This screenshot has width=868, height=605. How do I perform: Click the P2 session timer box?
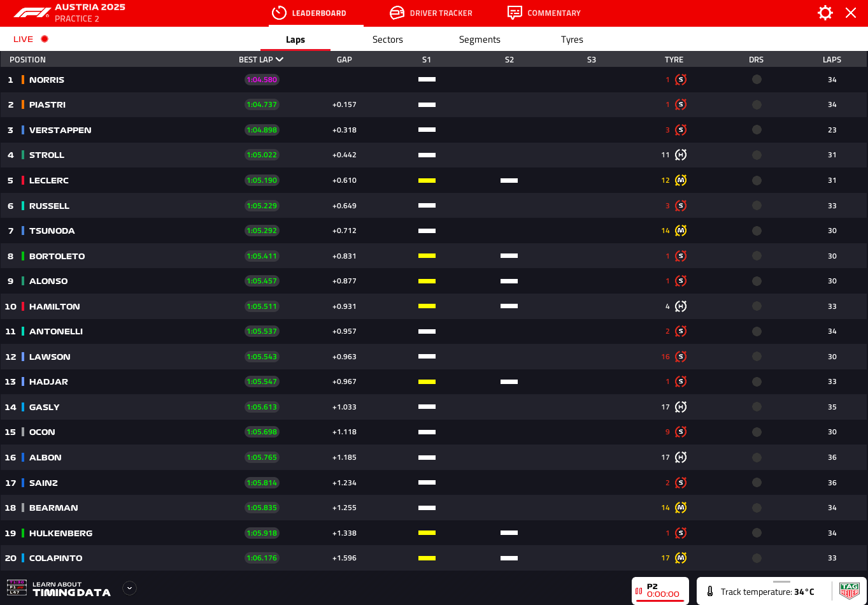click(x=660, y=590)
